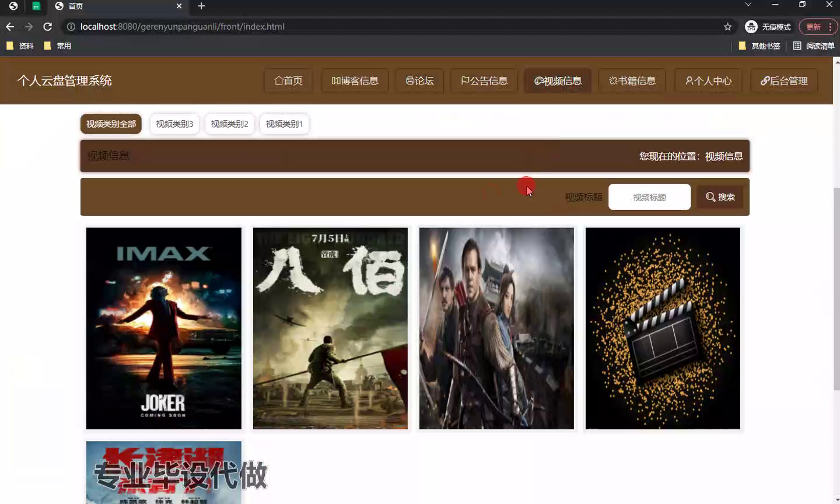The width and height of the screenshot is (840, 504).
Task: Click the page vertical scrollbar
Action: [x=836, y=289]
